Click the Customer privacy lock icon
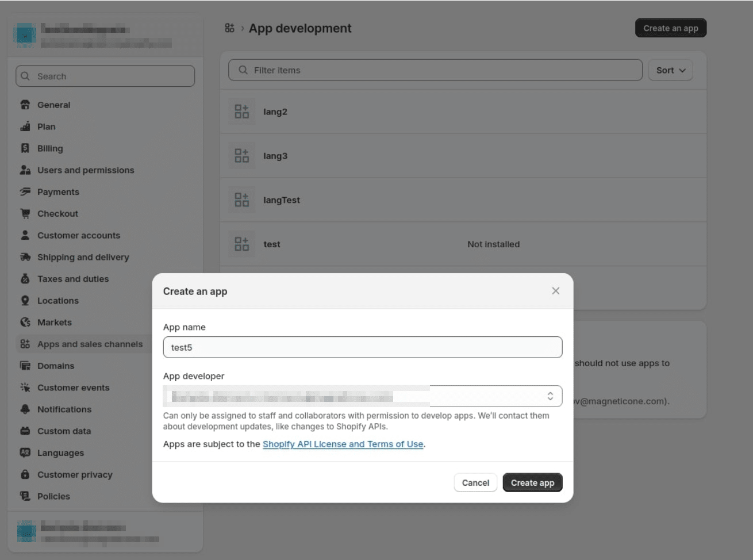This screenshot has height=560, width=753. pos(25,474)
